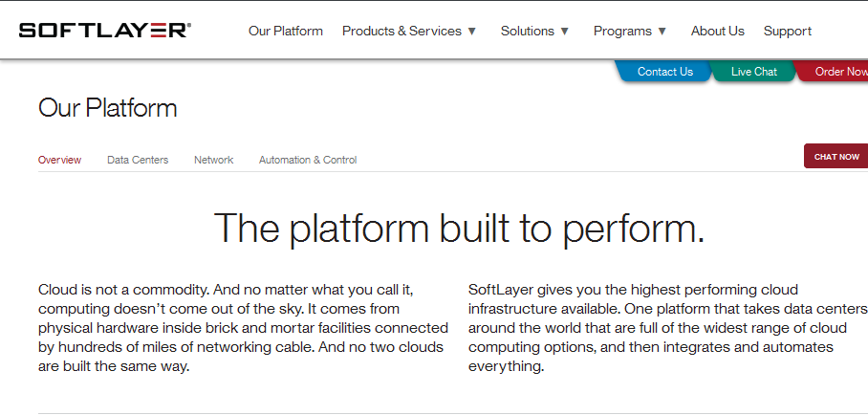Click the Products & Services menu label
This screenshot has width=868, height=415.
coord(401,31)
